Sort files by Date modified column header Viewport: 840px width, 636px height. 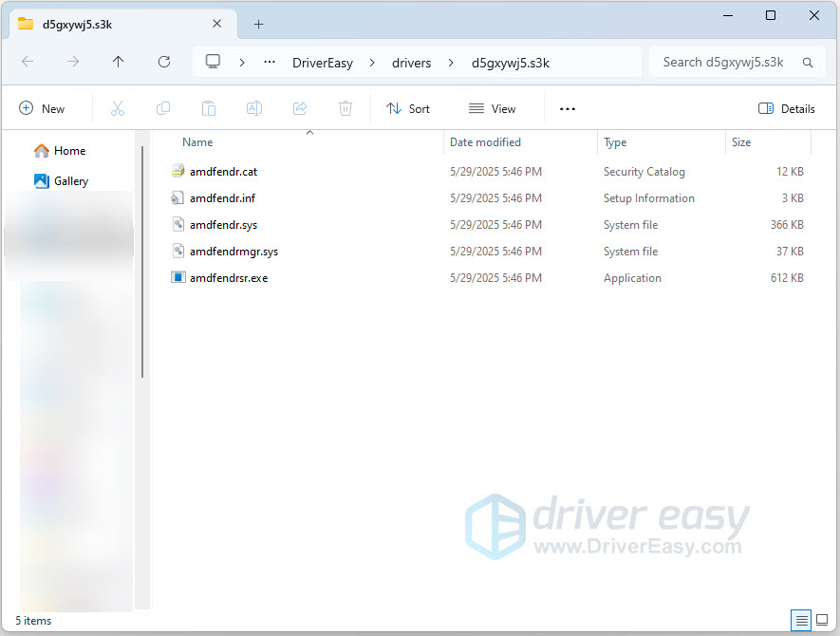(485, 142)
